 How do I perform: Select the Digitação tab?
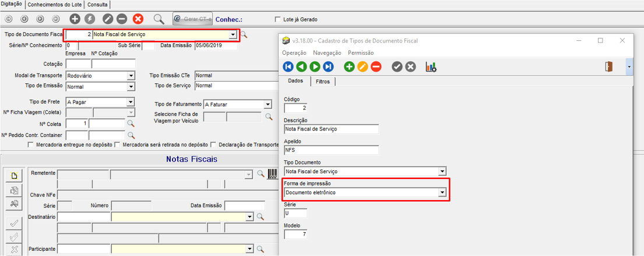[x=12, y=5]
